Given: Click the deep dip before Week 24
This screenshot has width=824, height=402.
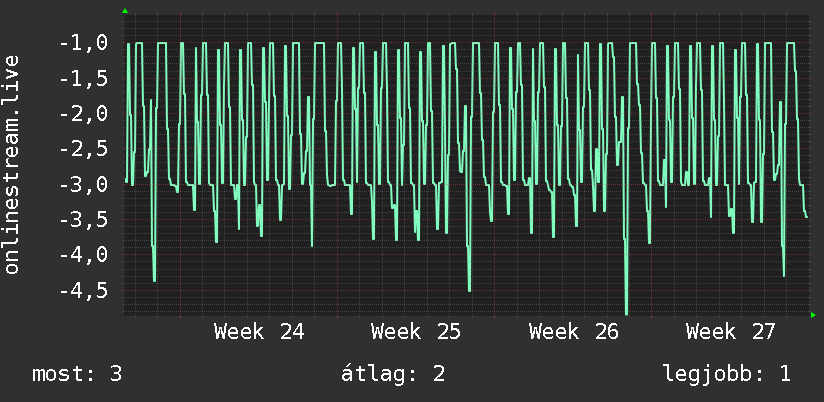Looking at the screenshot, I should tap(154, 279).
